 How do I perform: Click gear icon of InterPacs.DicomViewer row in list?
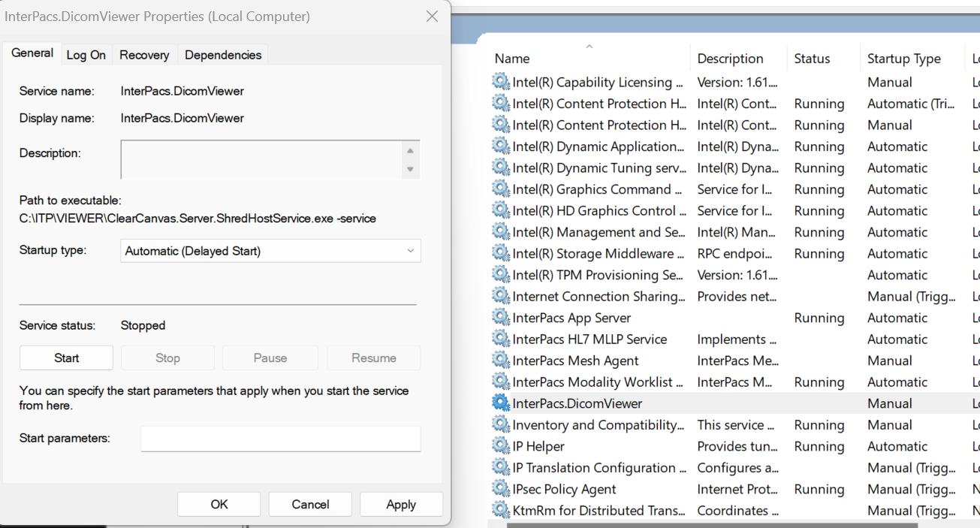[x=501, y=403]
